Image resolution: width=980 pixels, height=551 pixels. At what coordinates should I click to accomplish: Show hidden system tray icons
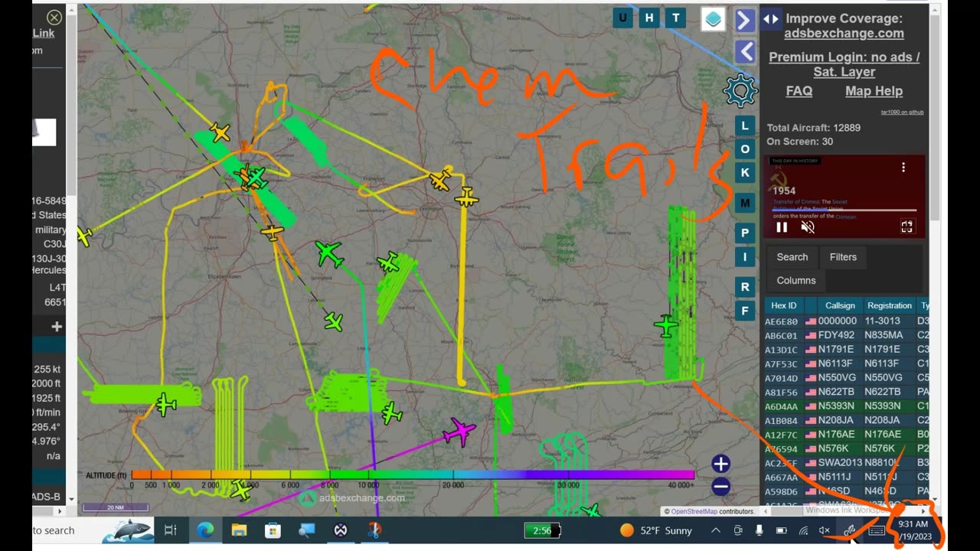click(716, 530)
